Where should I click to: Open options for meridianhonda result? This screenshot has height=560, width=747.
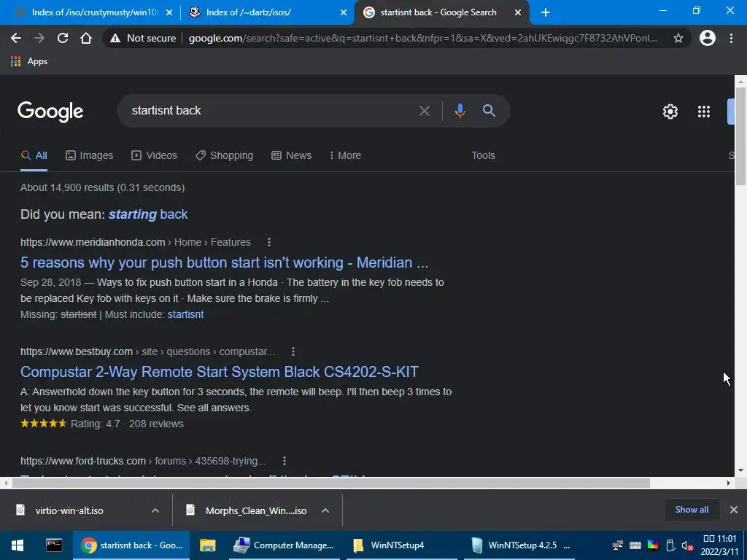(269, 242)
